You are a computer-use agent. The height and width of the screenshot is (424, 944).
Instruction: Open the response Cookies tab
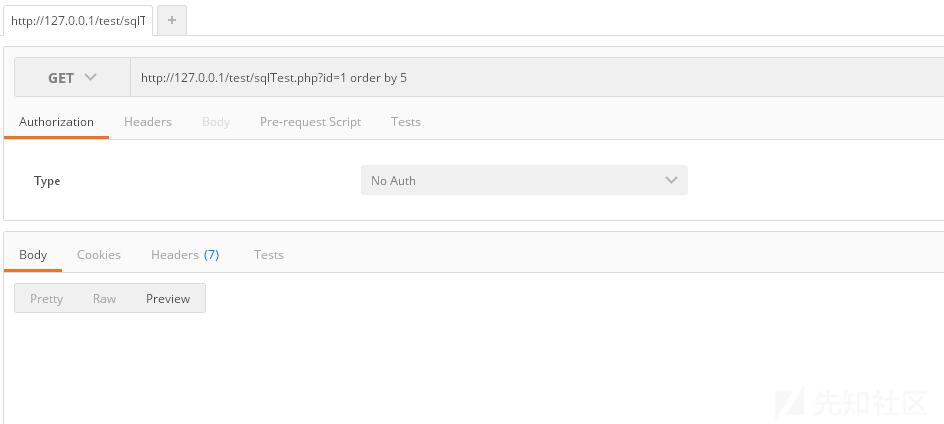(99, 255)
